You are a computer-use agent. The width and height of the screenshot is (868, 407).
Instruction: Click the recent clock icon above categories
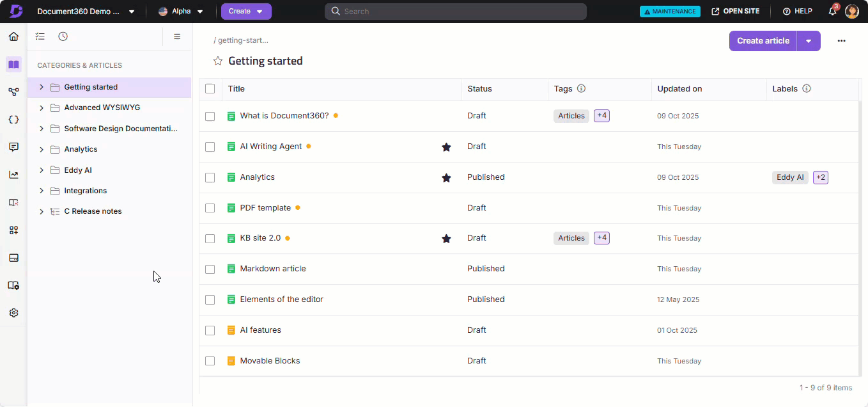(63, 36)
